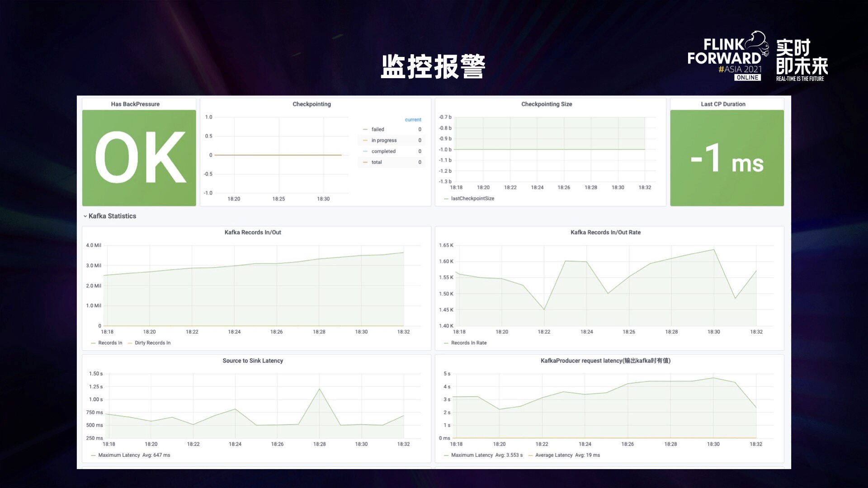Click the Last CP Duration panel title
Screen dimensions: 868x488
722,104
